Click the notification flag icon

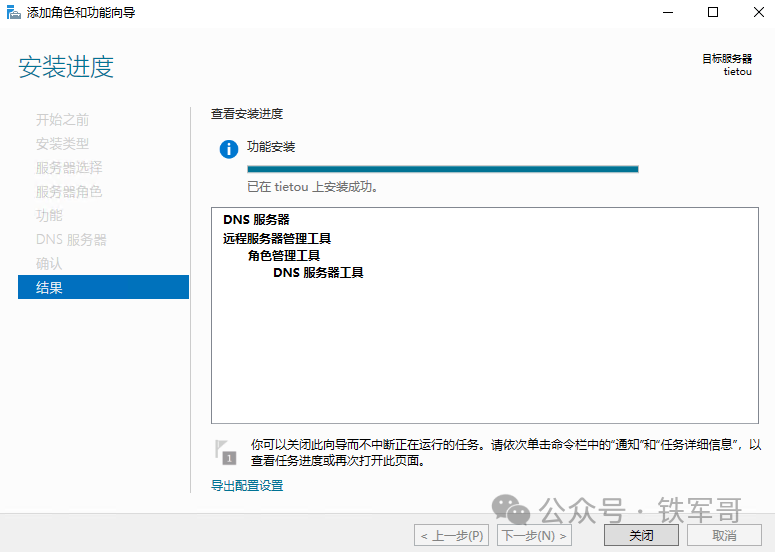click(226, 452)
